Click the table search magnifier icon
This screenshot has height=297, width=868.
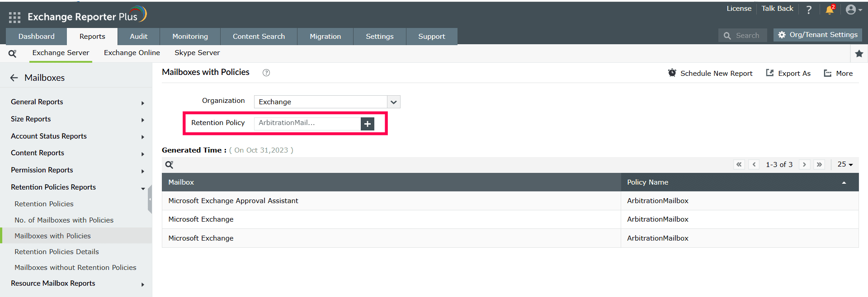170,165
